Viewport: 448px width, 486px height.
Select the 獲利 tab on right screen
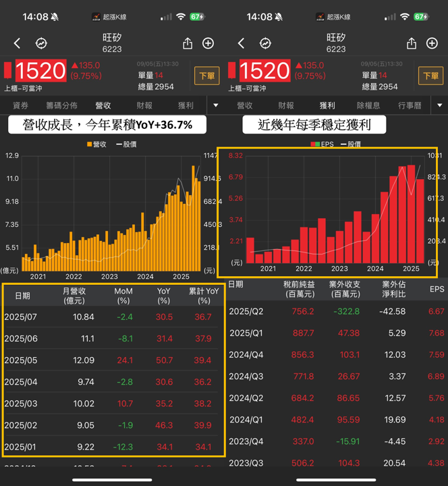(327, 106)
